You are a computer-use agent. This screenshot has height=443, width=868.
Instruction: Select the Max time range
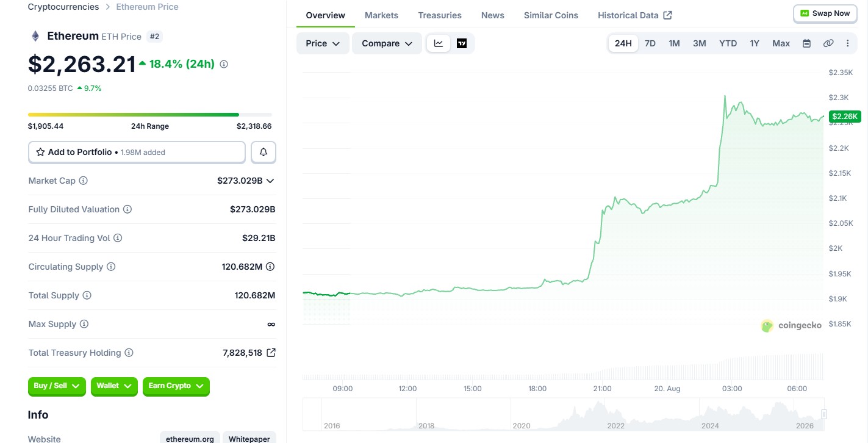pyautogui.click(x=781, y=43)
